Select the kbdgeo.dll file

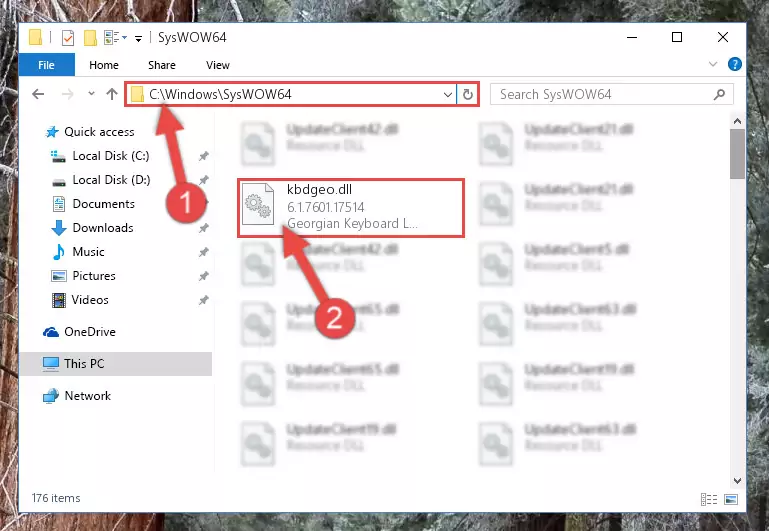click(x=351, y=208)
